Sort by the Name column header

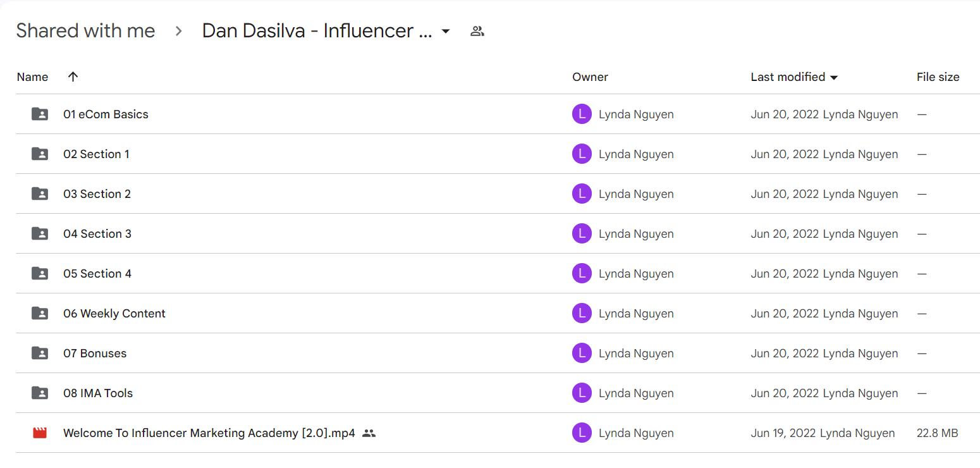[32, 77]
